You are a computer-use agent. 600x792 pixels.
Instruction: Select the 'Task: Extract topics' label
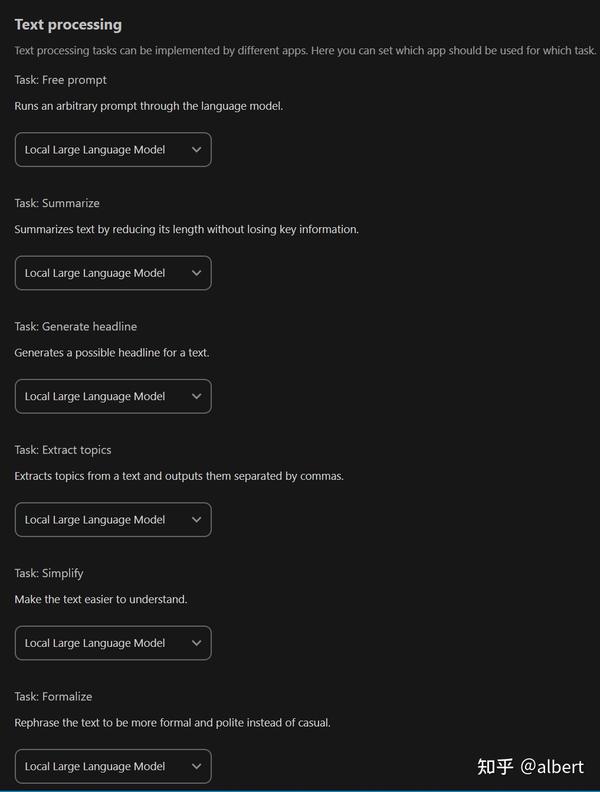tap(63, 450)
